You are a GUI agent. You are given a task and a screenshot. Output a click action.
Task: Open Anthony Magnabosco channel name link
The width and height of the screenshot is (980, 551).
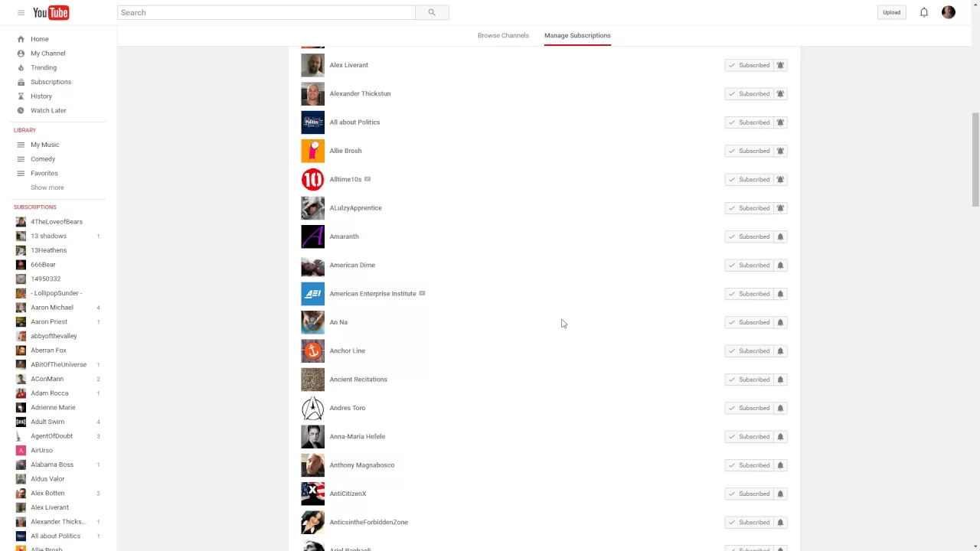362,465
